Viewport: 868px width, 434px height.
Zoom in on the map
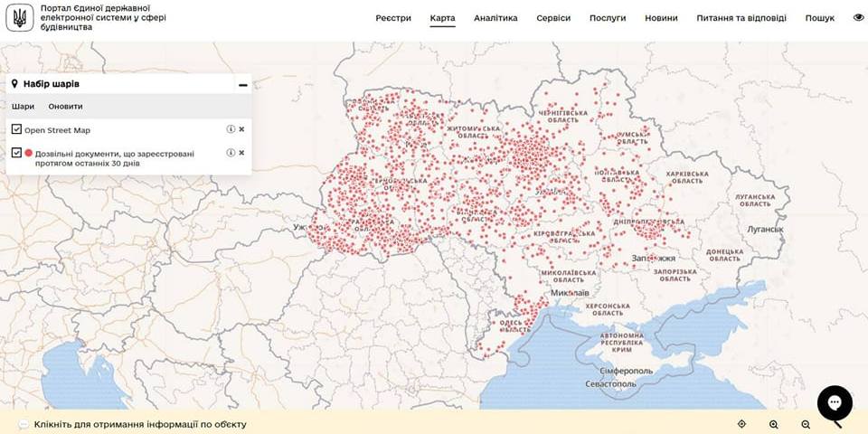tap(774, 424)
